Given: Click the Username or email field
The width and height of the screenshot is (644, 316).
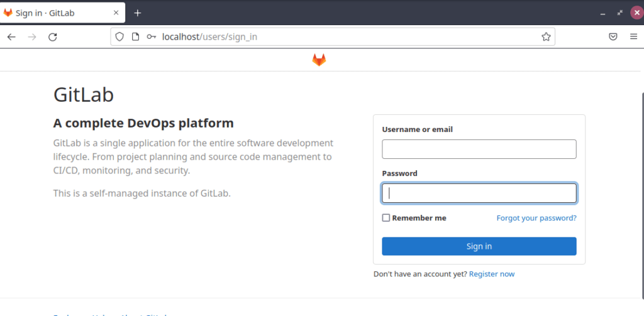Looking at the screenshot, I should tap(479, 149).
